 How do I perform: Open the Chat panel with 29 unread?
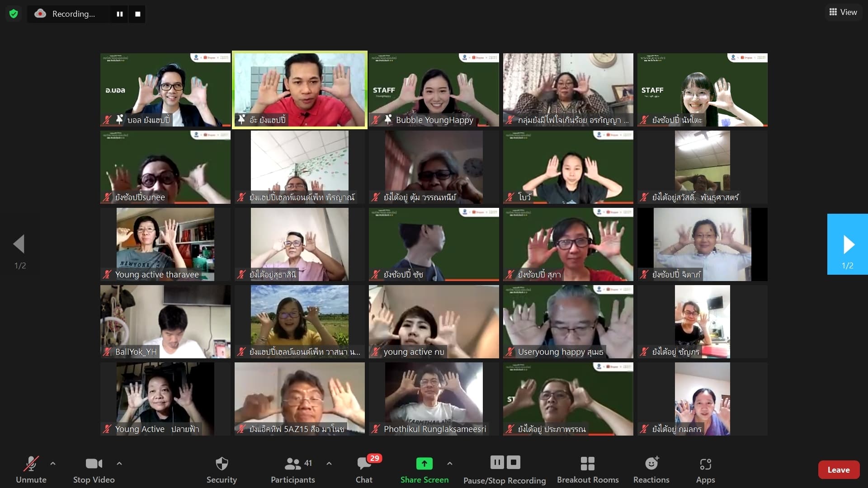(x=364, y=470)
